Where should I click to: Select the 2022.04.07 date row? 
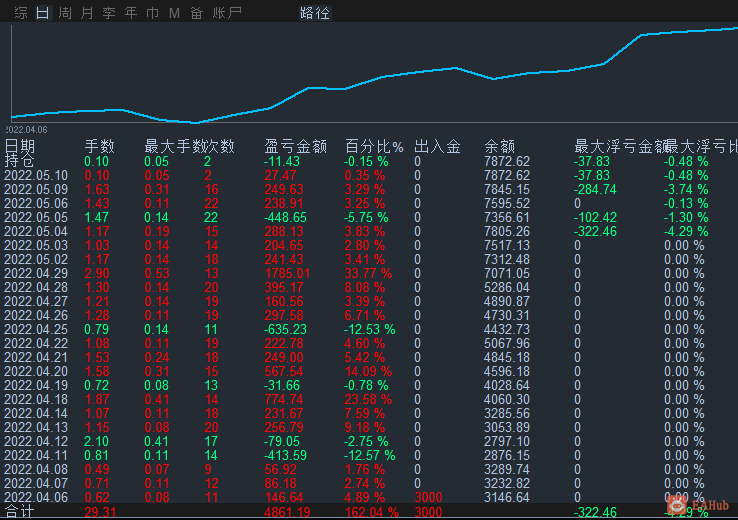36,483
